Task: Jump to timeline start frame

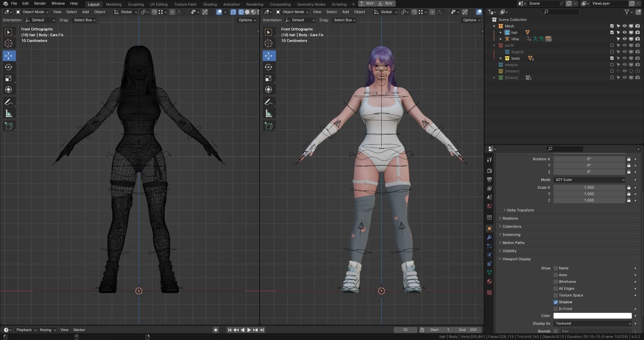Action: pyautogui.click(x=230, y=330)
